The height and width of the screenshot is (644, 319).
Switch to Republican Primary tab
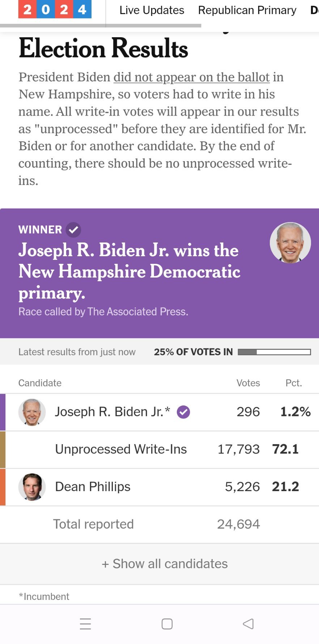[x=247, y=10]
